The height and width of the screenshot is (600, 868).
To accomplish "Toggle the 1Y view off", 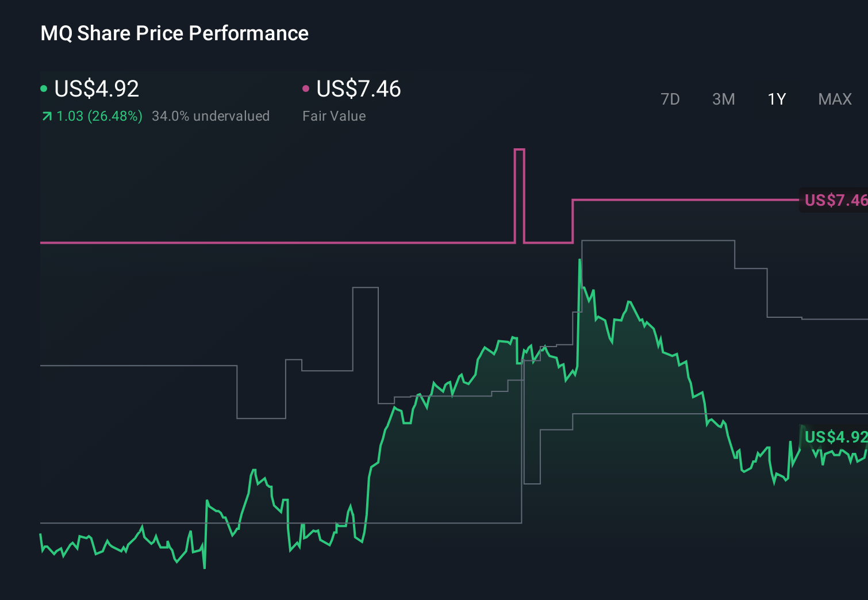I will pyautogui.click(x=776, y=99).
